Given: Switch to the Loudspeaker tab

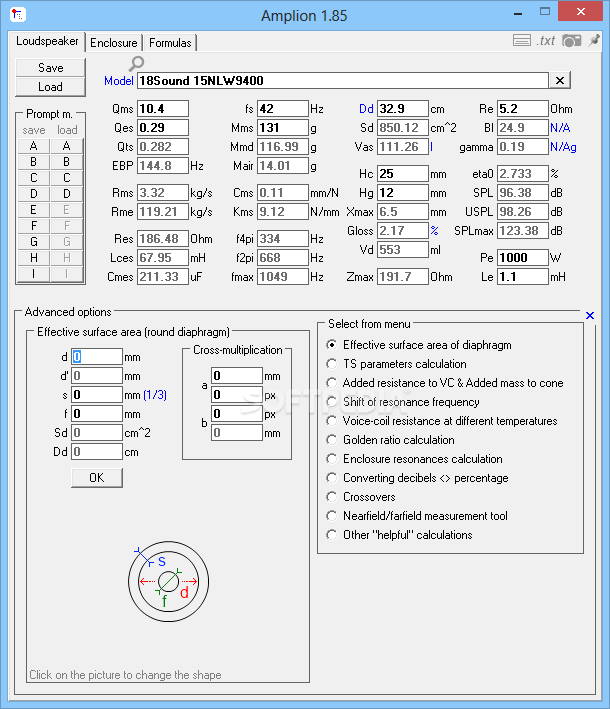Looking at the screenshot, I should pos(47,41).
